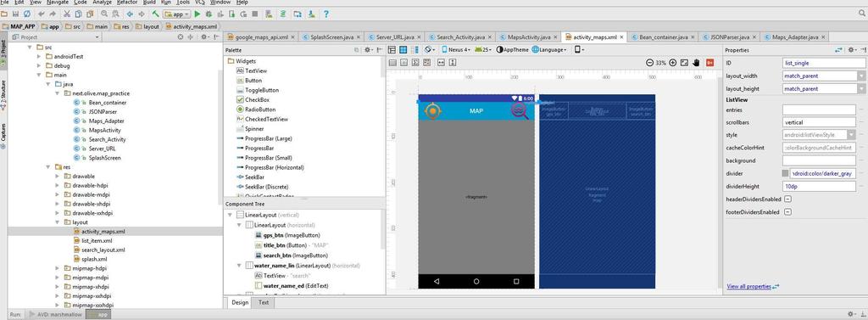868x320 pixels.
Task: Click the Debug app bug icon
Action: pyautogui.click(x=209, y=14)
